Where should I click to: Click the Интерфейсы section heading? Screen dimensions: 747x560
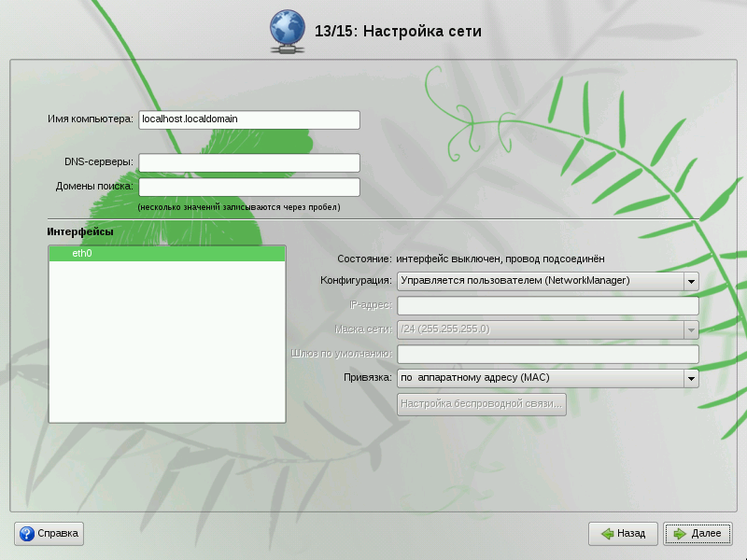tap(80, 231)
